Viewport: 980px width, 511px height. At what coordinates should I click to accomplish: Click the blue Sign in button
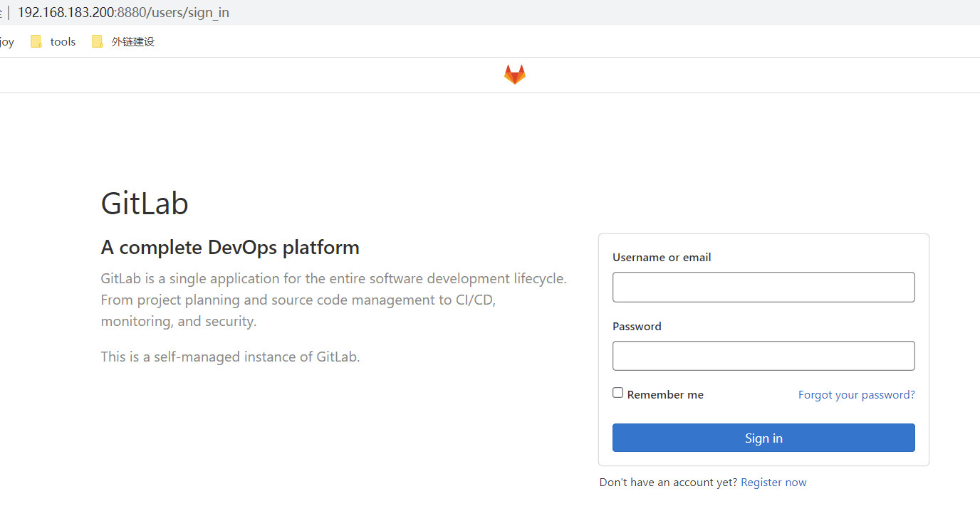coord(763,438)
